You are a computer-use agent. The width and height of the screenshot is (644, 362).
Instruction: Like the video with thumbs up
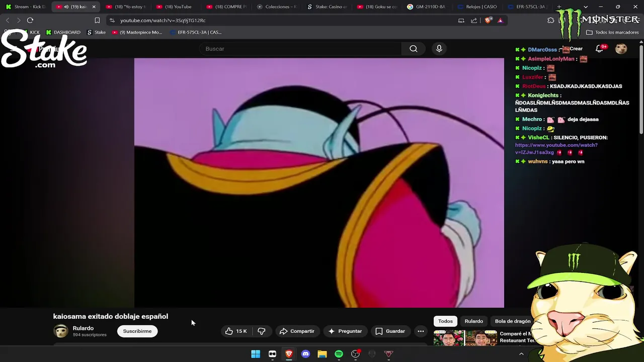[236, 331]
